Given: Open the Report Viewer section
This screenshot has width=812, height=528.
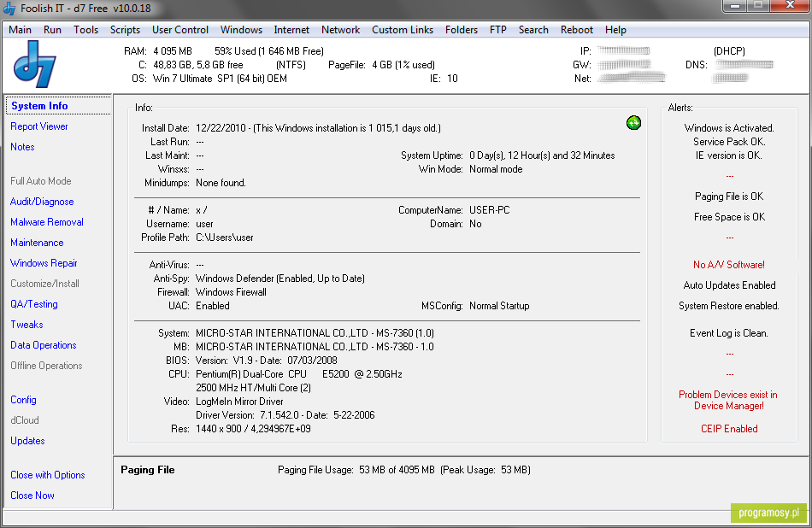Looking at the screenshot, I should 39,126.
